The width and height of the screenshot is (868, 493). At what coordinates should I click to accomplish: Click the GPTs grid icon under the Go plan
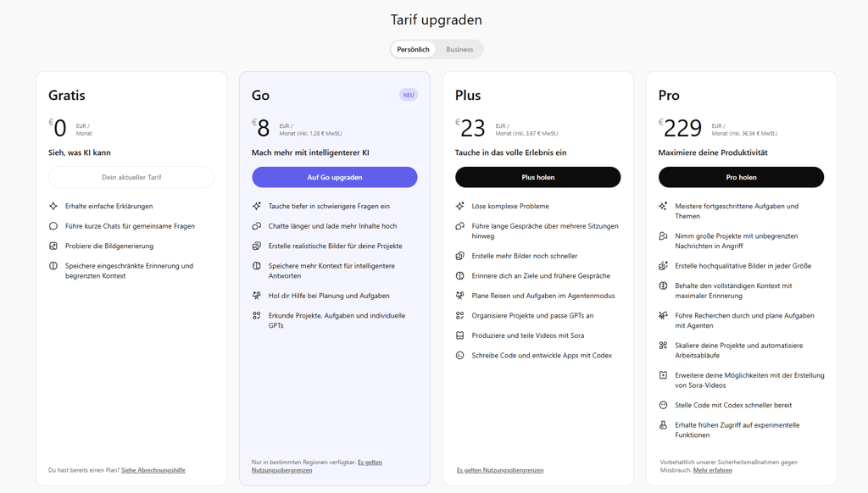[x=258, y=315]
